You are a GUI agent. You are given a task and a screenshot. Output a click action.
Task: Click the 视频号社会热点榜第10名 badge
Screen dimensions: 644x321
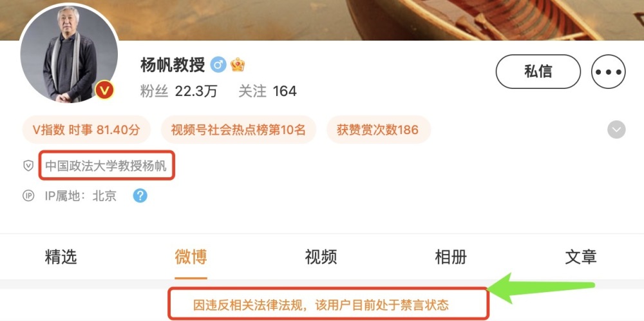pos(238,130)
